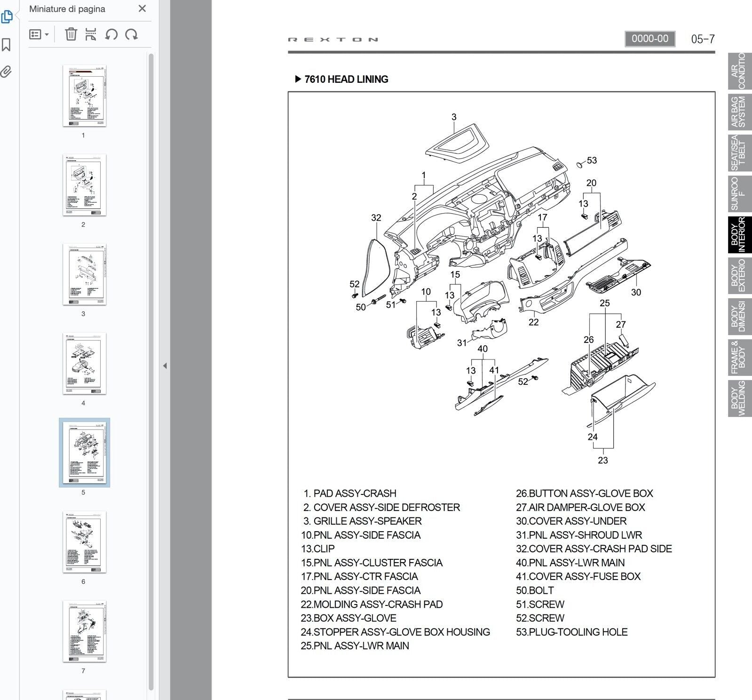The width and height of the screenshot is (752, 700).
Task: Open the thumbnail options dropdown menu
Action: coord(39,34)
